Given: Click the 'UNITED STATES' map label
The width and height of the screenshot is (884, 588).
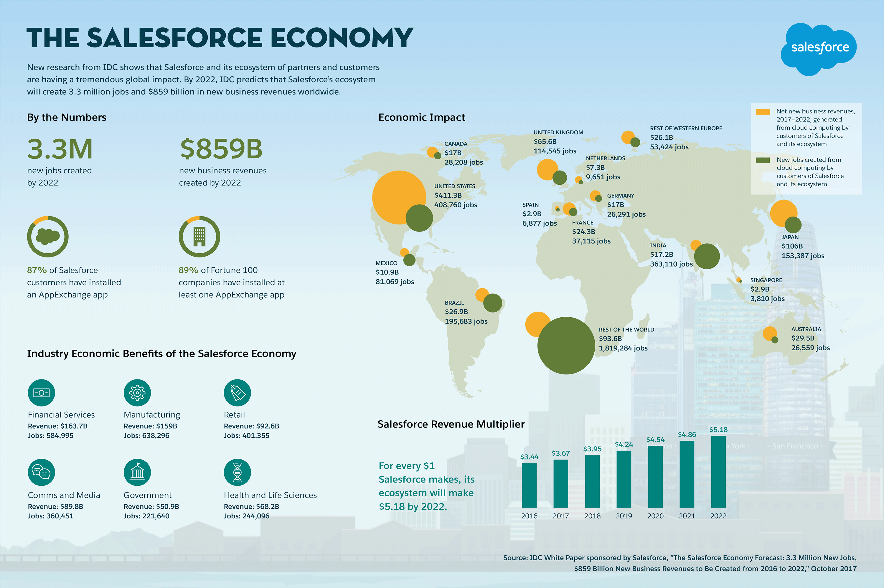Looking at the screenshot, I should [x=455, y=186].
